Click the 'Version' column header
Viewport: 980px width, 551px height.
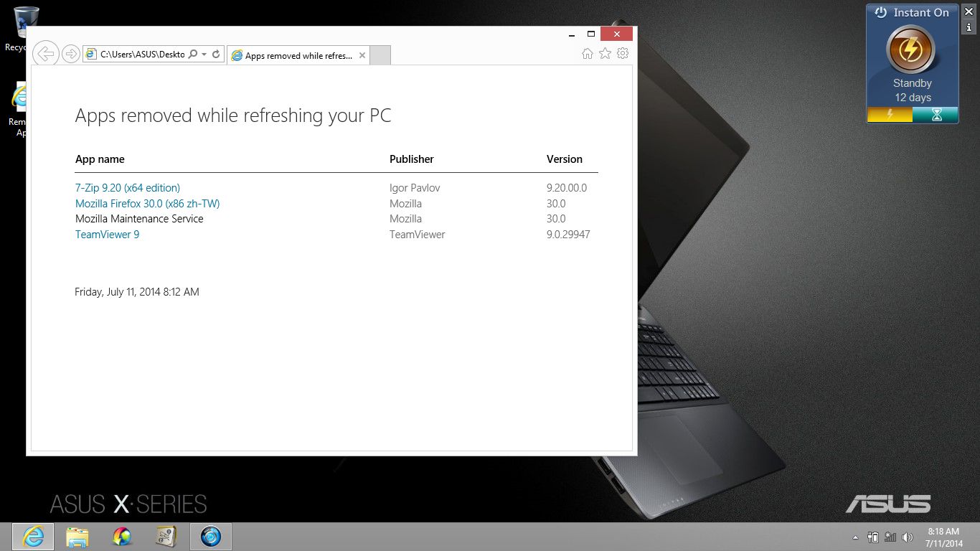pos(565,159)
